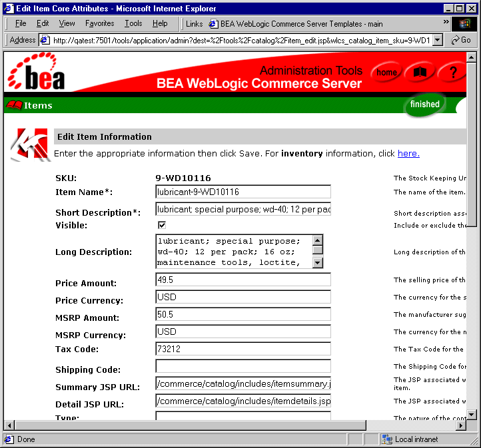Click the Items book icon in green bar
This screenshot has width=481, height=448.
click(14, 105)
